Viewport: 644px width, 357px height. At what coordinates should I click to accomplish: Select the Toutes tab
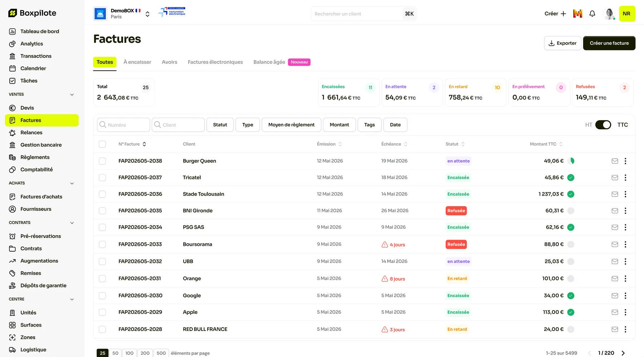105,62
